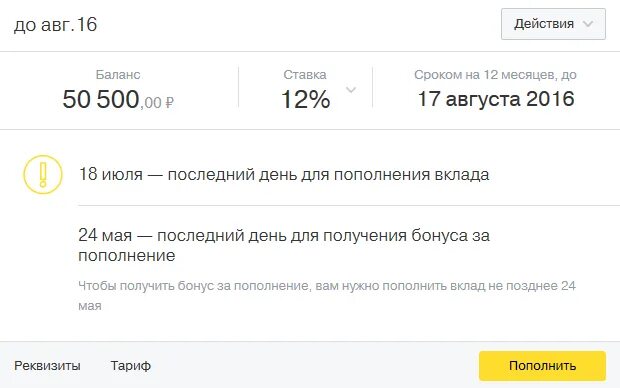This screenshot has width=620, height=388.
Task: Open the Реквизиты link
Action: 47,365
